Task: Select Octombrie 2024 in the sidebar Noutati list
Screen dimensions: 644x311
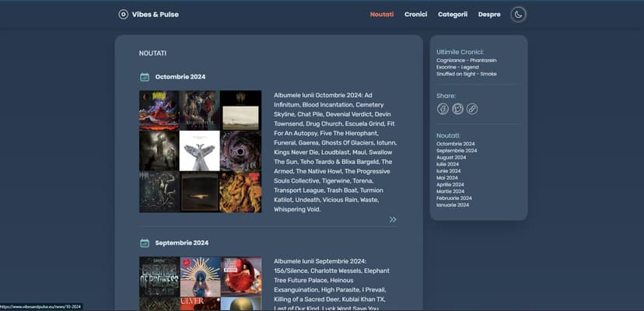Action: click(x=456, y=144)
